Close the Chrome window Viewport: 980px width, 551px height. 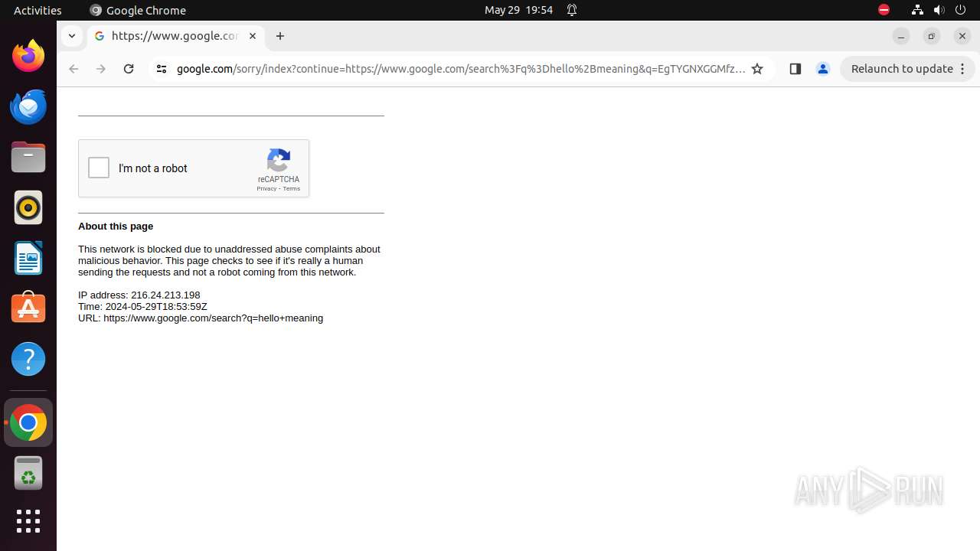click(962, 36)
